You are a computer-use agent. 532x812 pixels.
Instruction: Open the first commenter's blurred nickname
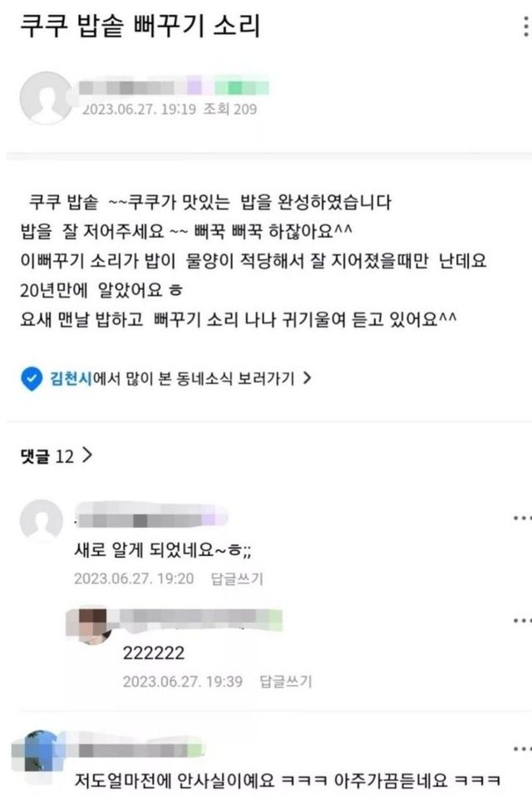(x=151, y=514)
